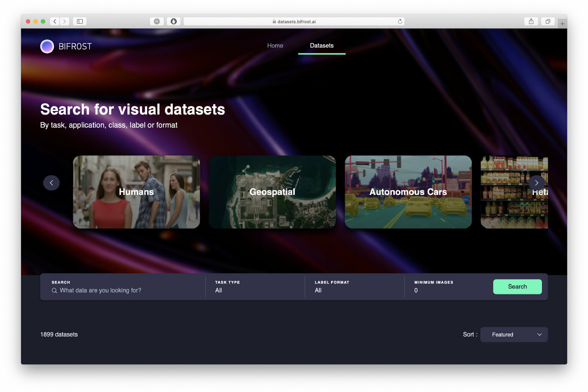Select the Autonomous Cars category card
Screen dimensions: 588x392
pyautogui.click(x=408, y=192)
